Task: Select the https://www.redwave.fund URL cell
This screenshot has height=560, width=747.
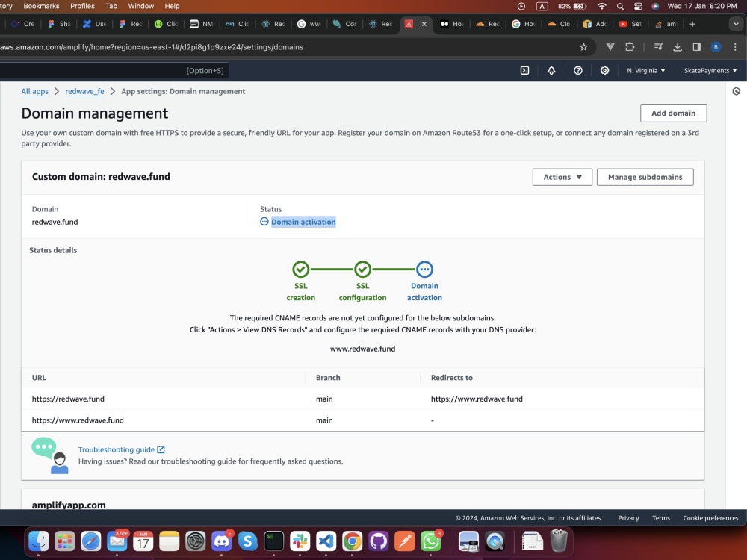Action: click(x=78, y=420)
